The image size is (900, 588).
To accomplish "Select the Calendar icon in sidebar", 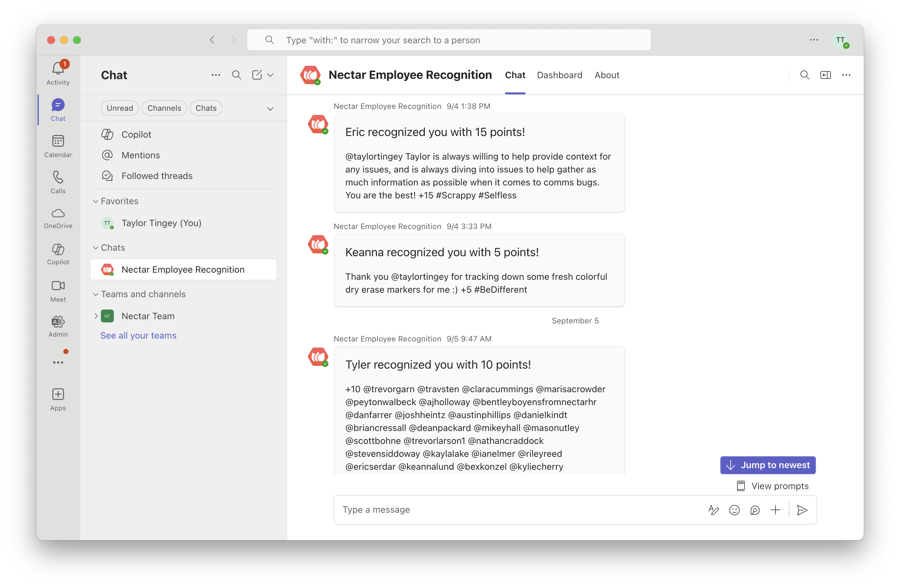I will tap(58, 145).
